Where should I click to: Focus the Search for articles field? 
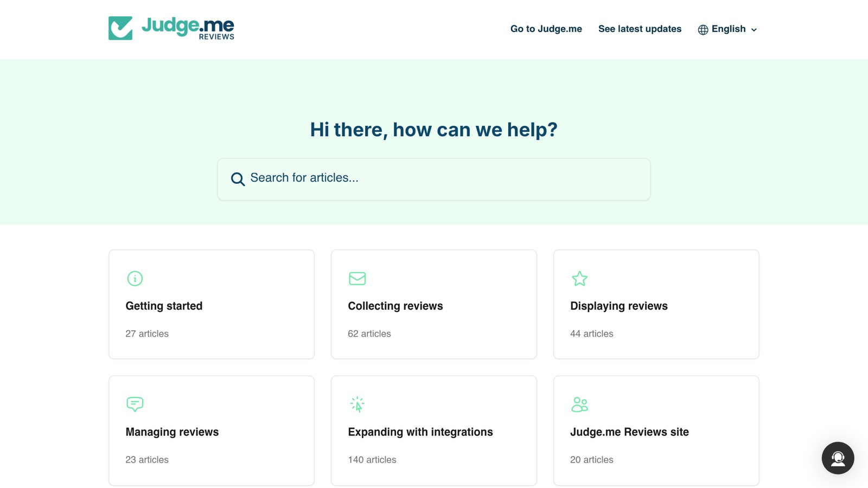pyautogui.click(x=434, y=179)
